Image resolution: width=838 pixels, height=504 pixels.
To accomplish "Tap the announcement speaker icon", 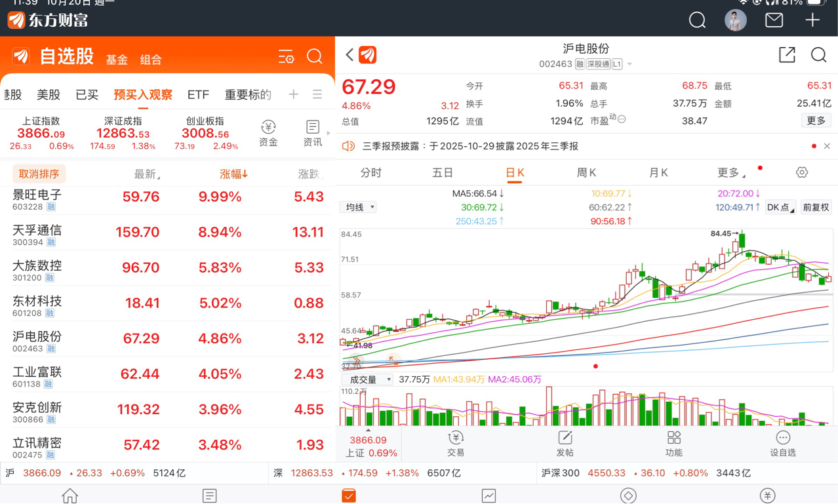I will pyautogui.click(x=348, y=146).
